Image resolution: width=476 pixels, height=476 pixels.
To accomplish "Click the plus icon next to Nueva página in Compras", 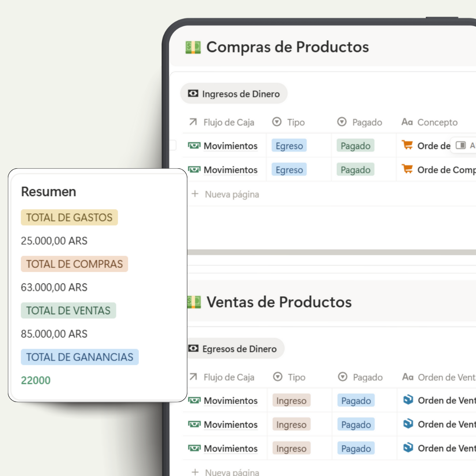I will point(195,194).
